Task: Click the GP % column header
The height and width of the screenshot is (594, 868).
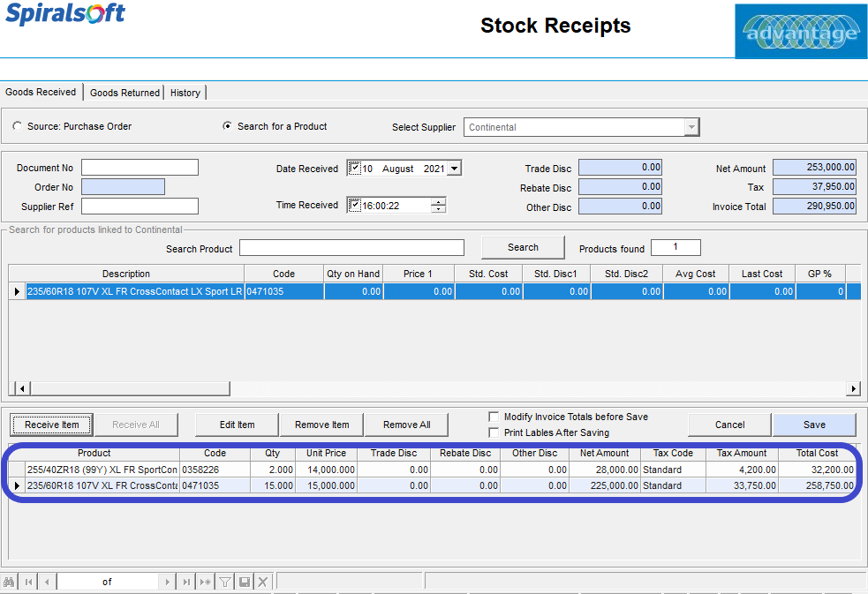Action: [x=819, y=274]
